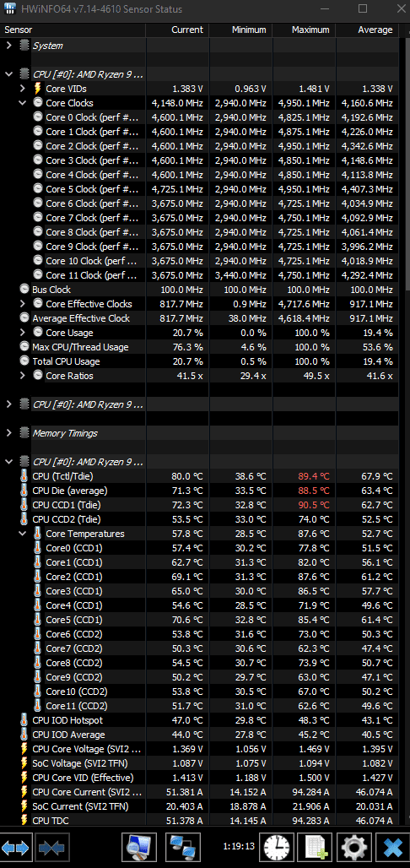Select the CPU (Tctl/Tdie) sensor row
Screen dimensions: 410x868
(x=199, y=476)
